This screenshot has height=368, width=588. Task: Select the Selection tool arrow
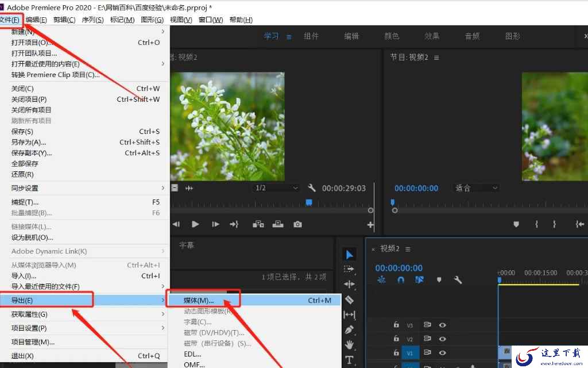[349, 255]
